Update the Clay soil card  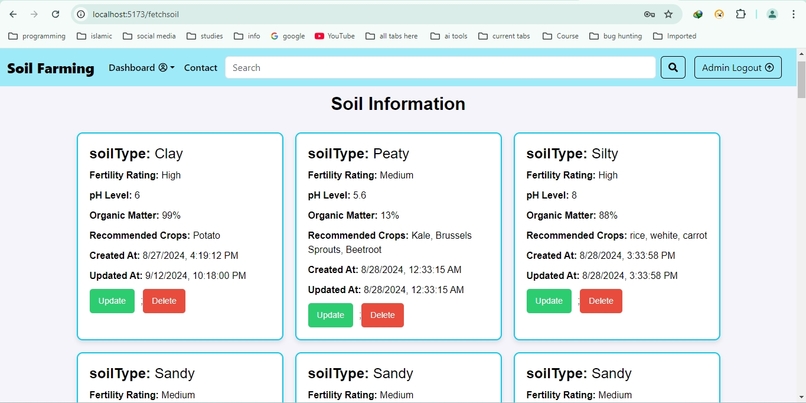(x=112, y=301)
